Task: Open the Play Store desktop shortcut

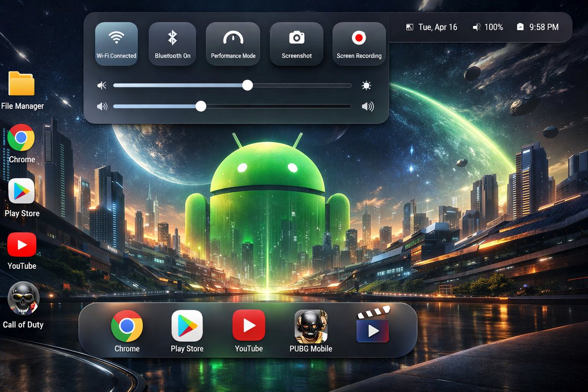Action: (x=22, y=197)
